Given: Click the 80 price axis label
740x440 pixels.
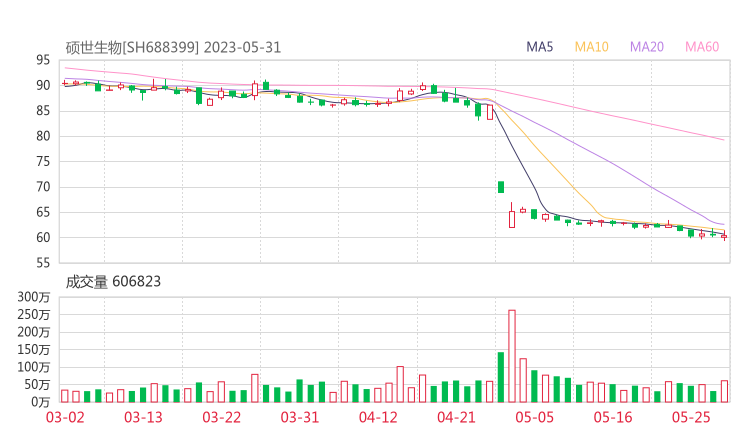Looking at the screenshot, I should (x=43, y=136).
